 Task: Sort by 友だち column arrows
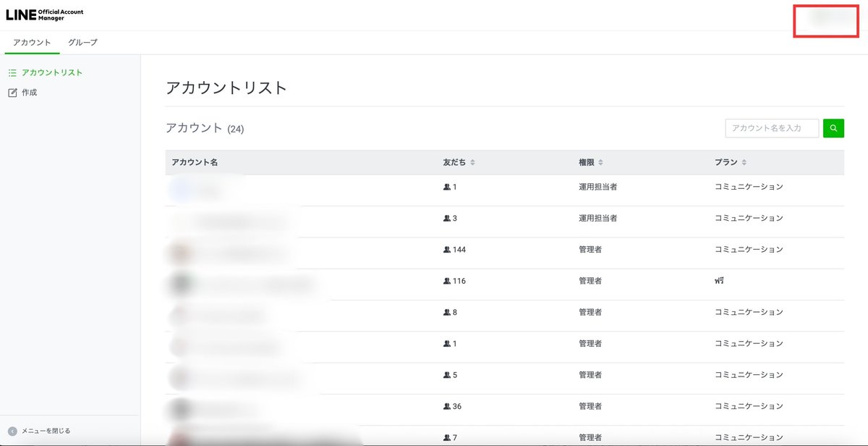coord(472,162)
